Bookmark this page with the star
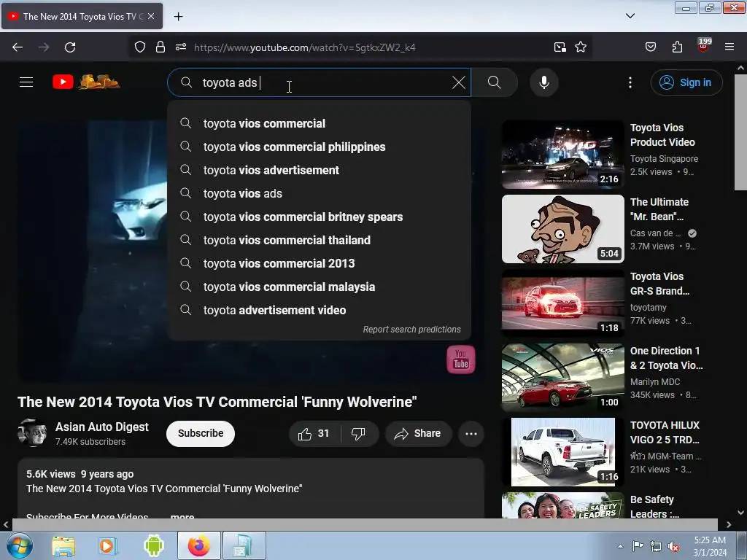This screenshot has height=560, width=747. tap(580, 47)
